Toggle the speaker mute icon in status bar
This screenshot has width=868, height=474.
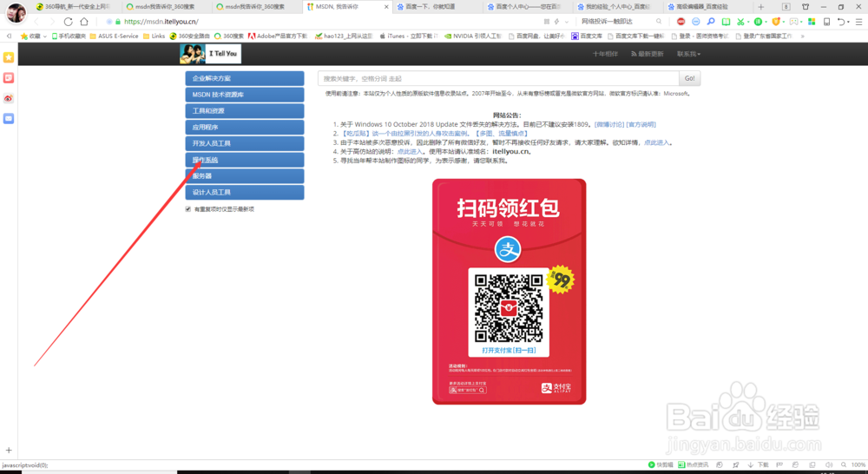[x=829, y=464]
